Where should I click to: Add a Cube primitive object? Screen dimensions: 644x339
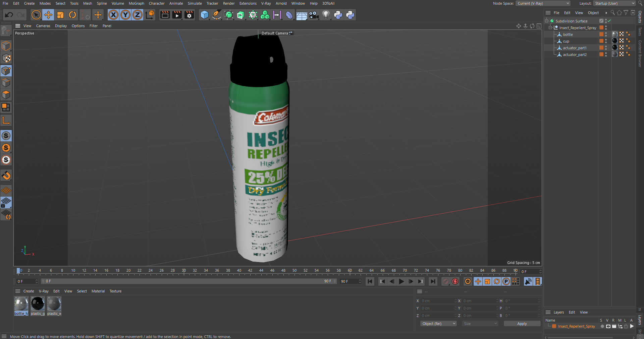point(204,15)
